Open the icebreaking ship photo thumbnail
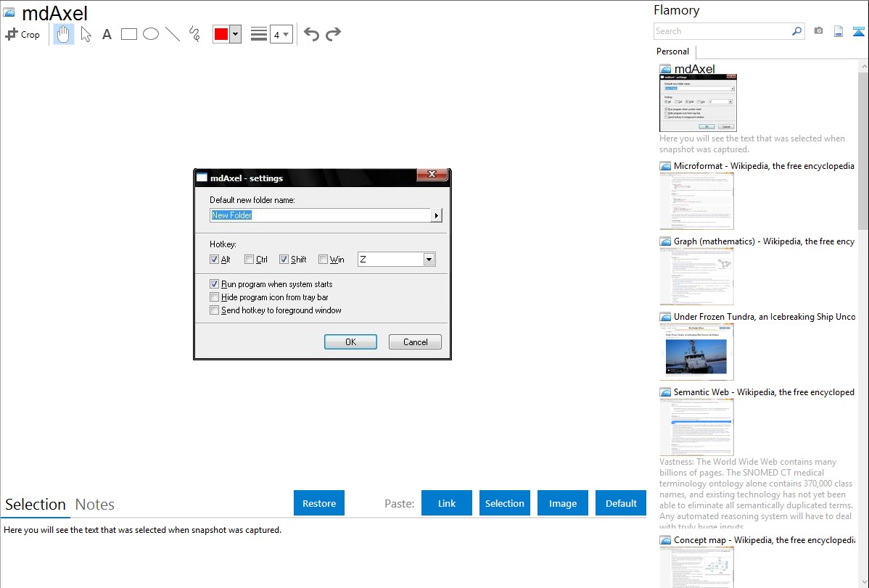The width and height of the screenshot is (869, 588). (696, 352)
